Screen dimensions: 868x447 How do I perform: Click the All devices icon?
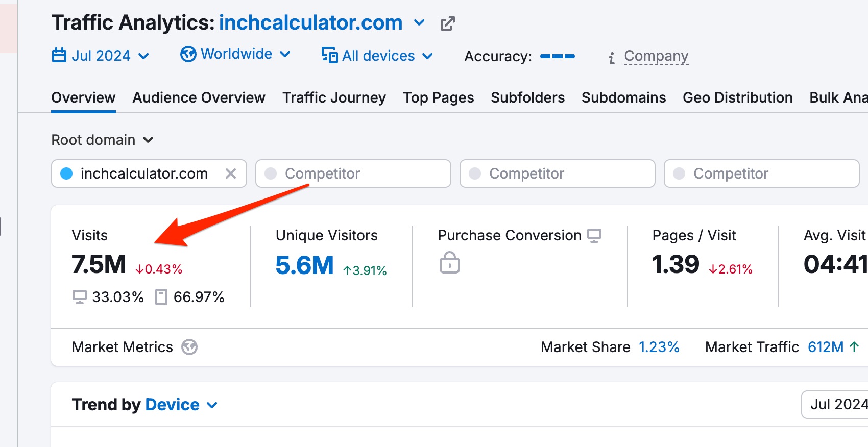[x=329, y=55]
